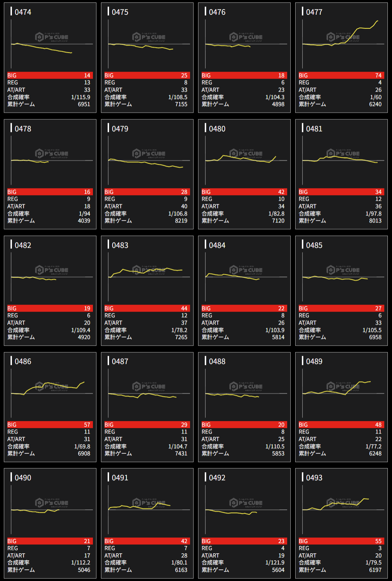Screen dimensions: 392x581
Task: Click the P's CUBE logo on machine 0478
Action: (x=52, y=154)
